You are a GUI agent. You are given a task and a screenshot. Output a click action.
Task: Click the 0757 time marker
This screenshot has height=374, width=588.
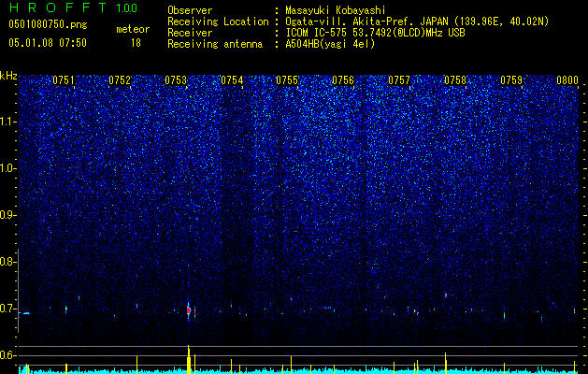(399, 80)
